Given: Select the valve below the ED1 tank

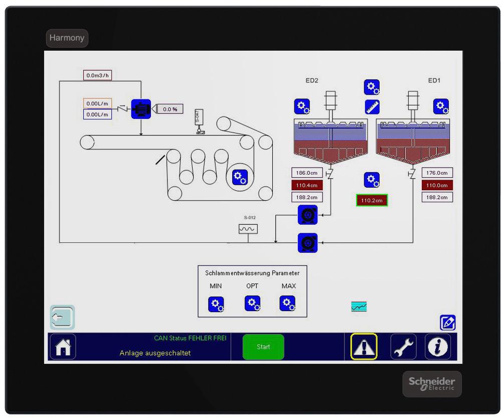Looking at the screenshot, I should point(412,174).
